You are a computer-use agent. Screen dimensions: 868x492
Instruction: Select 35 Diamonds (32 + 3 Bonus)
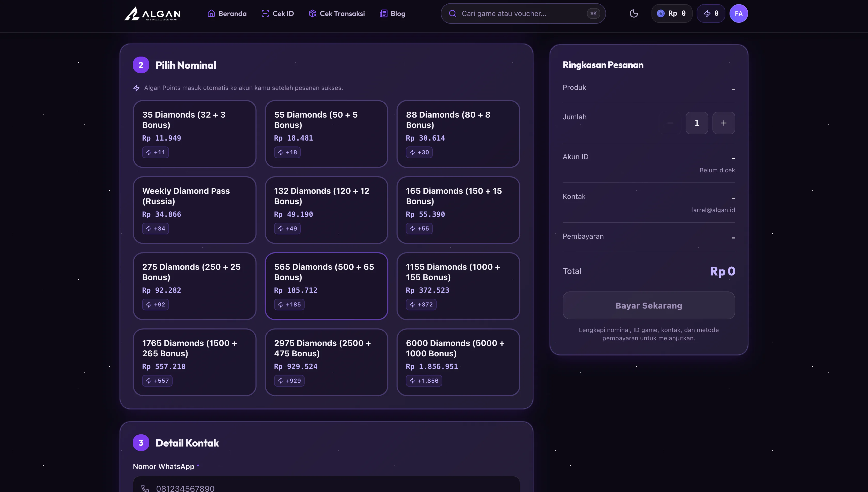click(x=195, y=134)
